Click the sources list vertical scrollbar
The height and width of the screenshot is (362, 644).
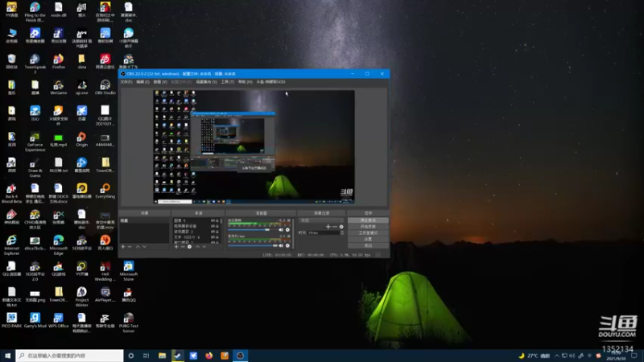pyautogui.click(x=221, y=230)
